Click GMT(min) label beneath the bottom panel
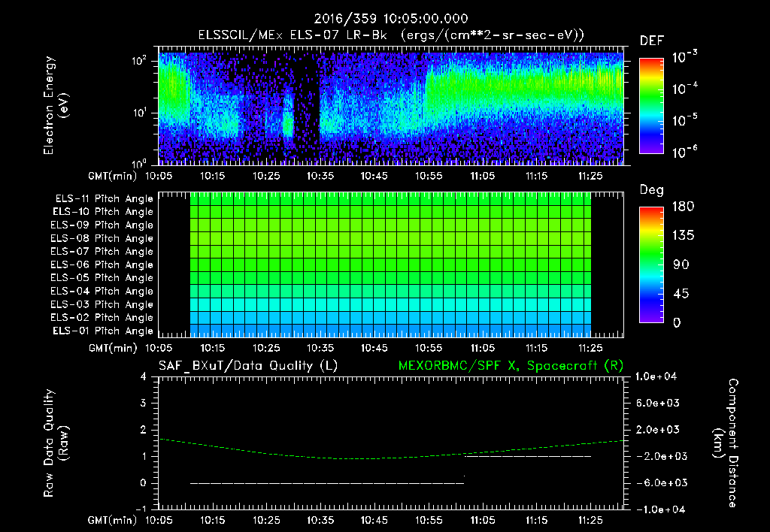 pyautogui.click(x=113, y=520)
